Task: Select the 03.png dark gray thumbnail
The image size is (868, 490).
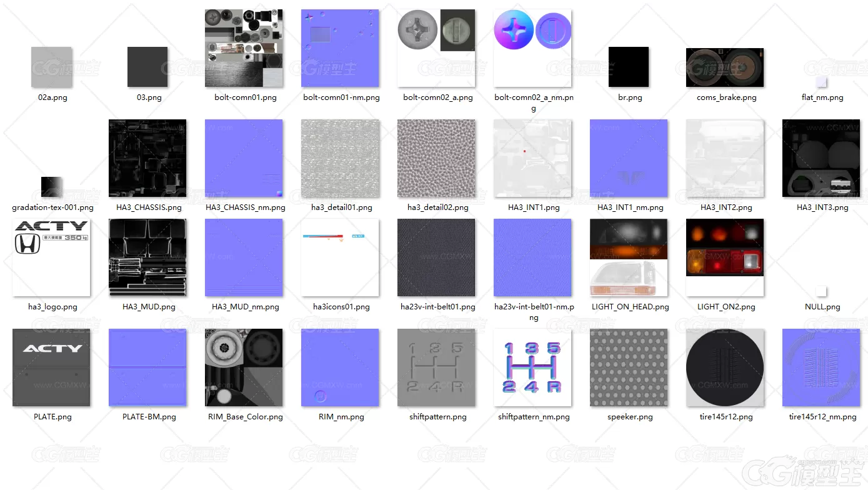Action: pos(147,67)
